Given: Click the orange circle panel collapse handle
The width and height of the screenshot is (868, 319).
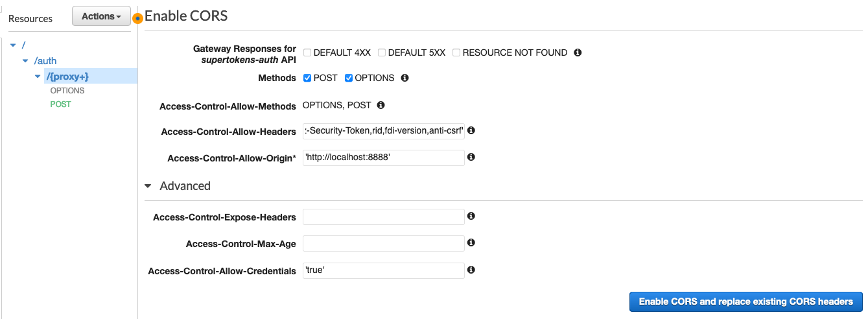Looking at the screenshot, I should pos(137,18).
